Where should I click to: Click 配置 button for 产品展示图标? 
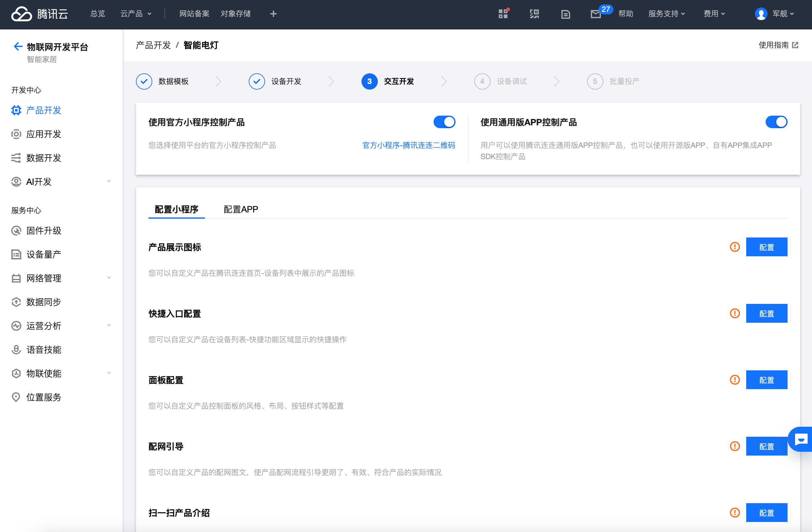tap(766, 247)
